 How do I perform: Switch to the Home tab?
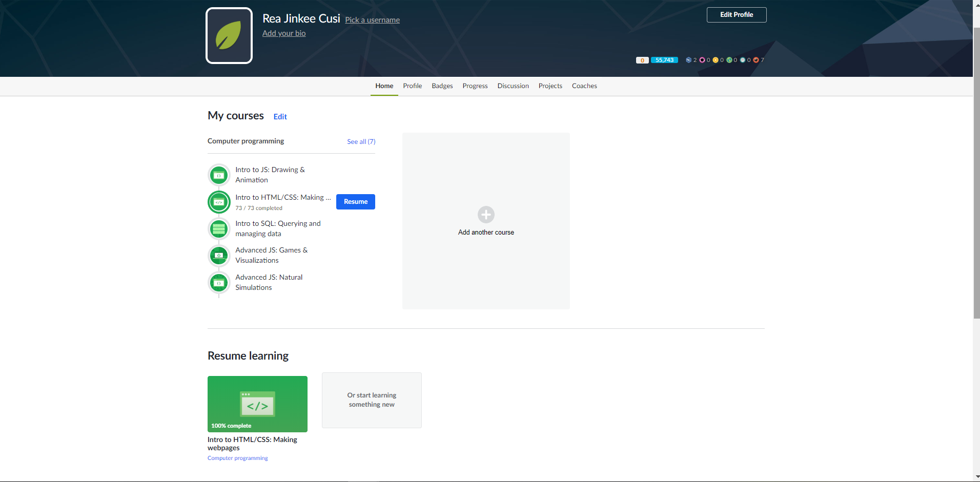click(x=384, y=86)
